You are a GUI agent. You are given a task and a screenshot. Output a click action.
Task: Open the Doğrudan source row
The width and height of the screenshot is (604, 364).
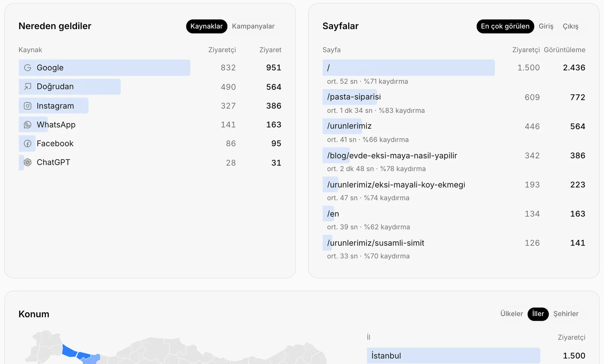150,86
